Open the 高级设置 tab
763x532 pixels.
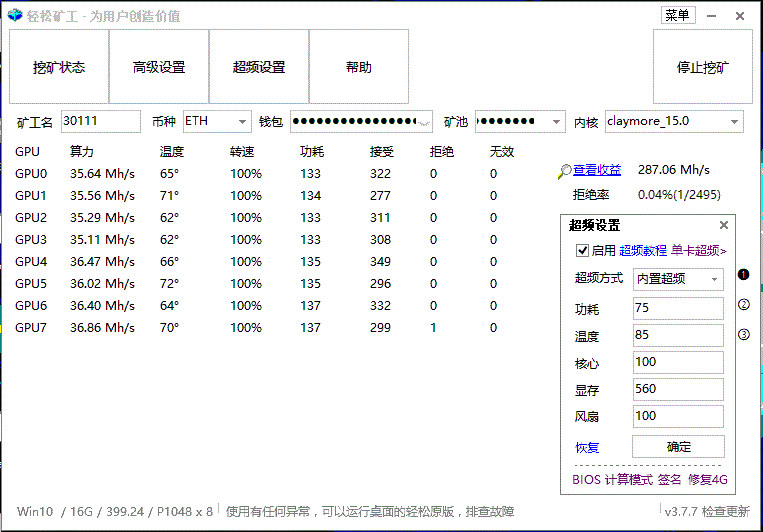click(159, 67)
